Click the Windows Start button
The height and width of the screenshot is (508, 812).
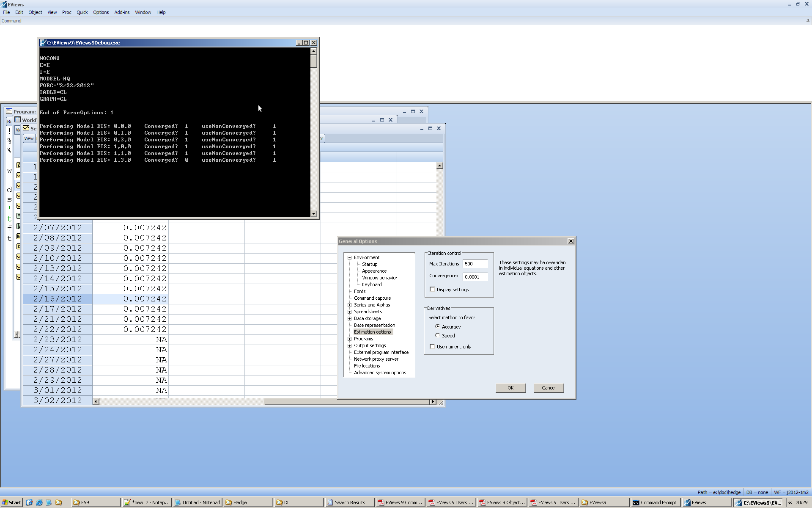[11, 502]
